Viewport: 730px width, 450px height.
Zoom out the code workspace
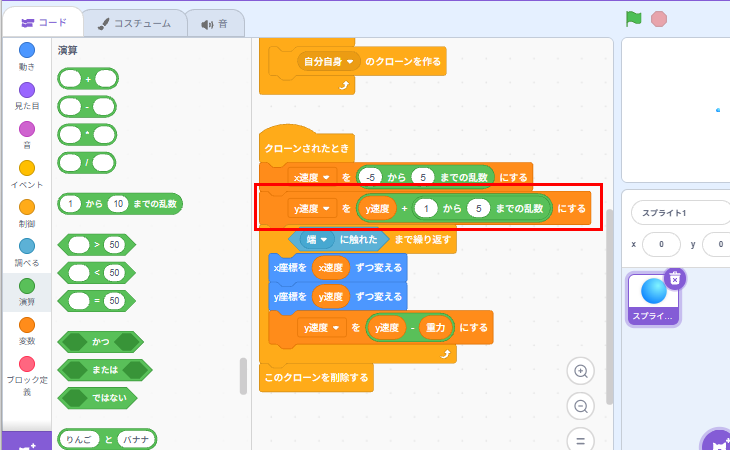pyautogui.click(x=581, y=406)
